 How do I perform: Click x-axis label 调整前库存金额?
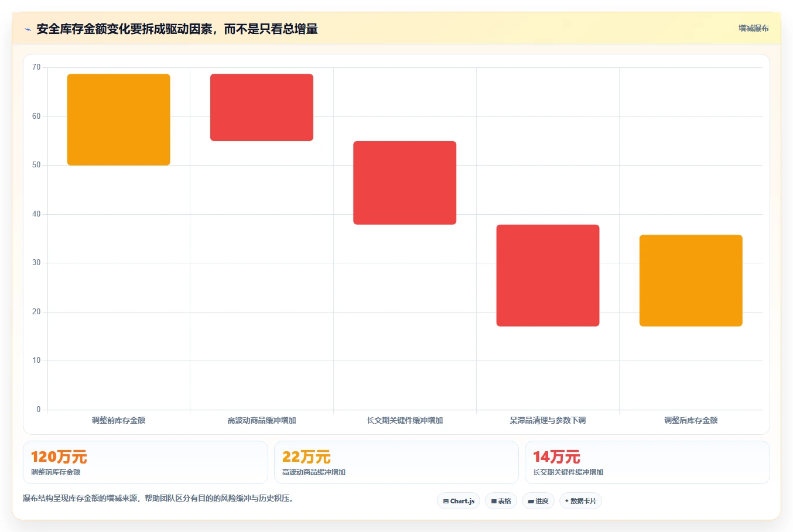coord(119,420)
